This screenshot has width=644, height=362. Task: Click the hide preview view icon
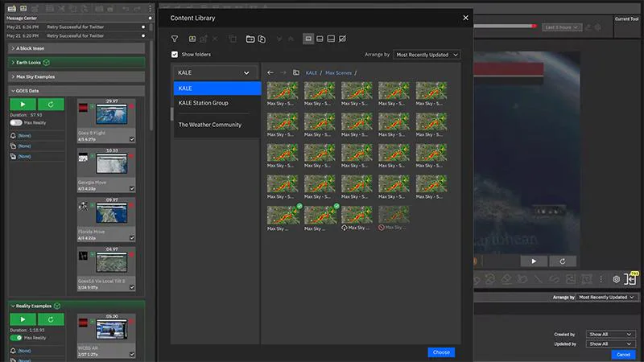pos(343,39)
